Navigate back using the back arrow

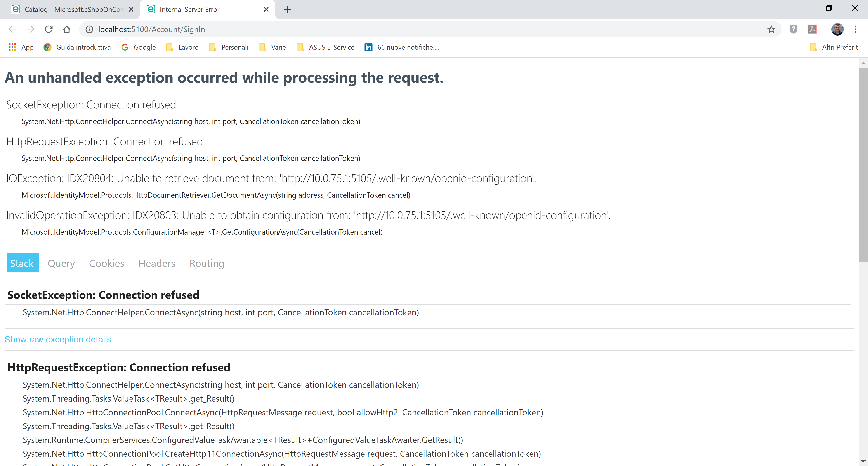[12, 29]
